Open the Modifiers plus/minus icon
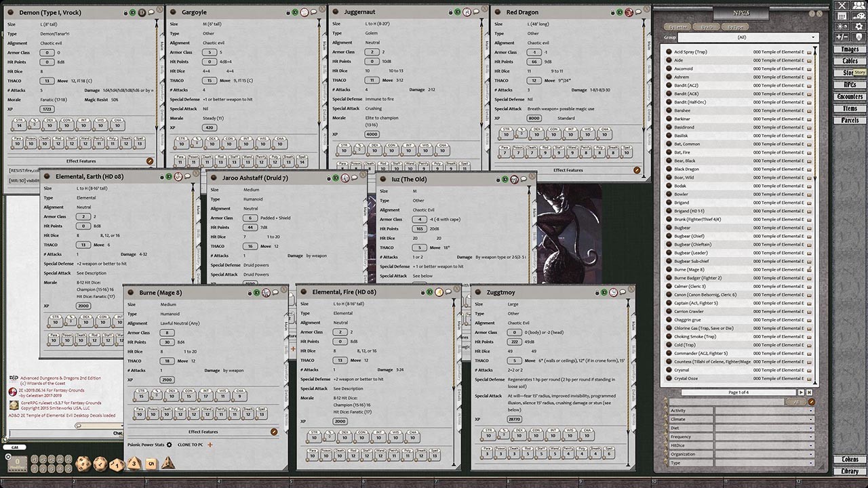 [842, 37]
